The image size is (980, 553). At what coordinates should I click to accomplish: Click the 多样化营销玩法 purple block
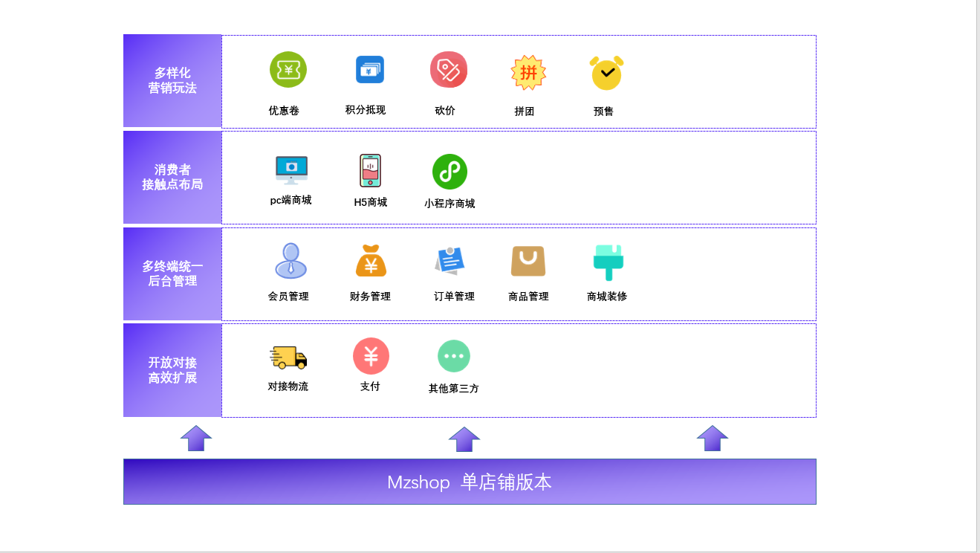tap(172, 80)
